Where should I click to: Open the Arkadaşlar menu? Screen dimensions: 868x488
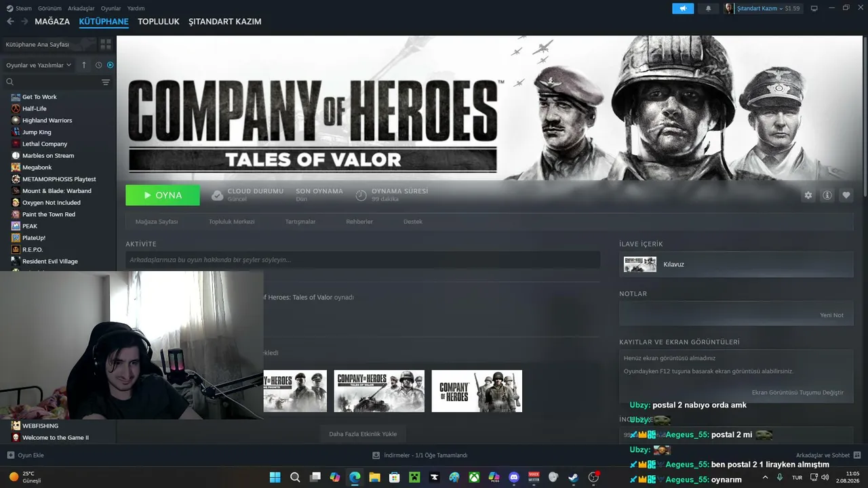81,8
